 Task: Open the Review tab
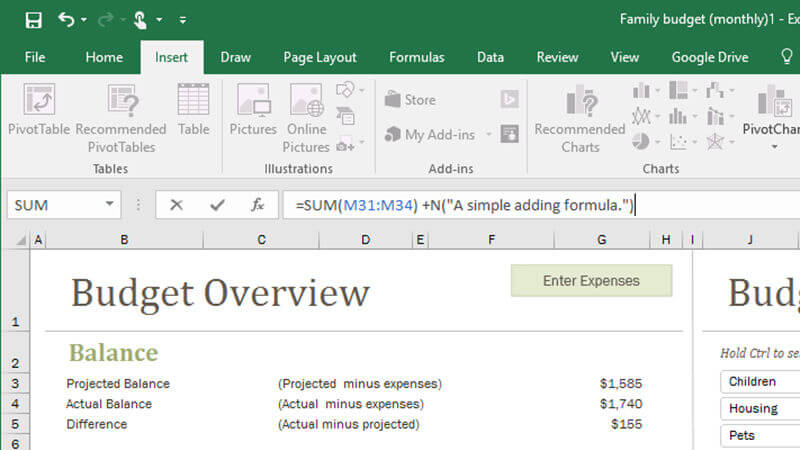tap(557, 57)
